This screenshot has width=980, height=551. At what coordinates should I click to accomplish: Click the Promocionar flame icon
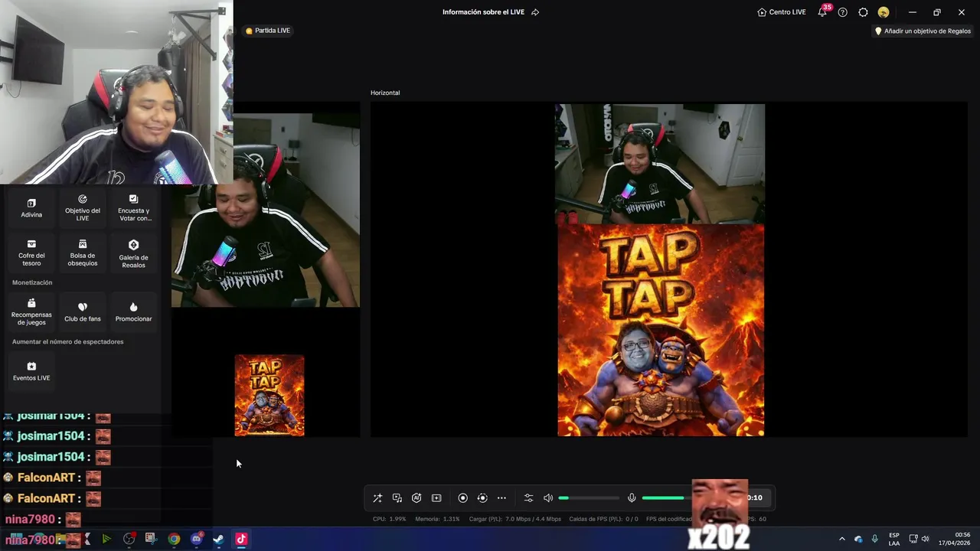coord(134,307)
